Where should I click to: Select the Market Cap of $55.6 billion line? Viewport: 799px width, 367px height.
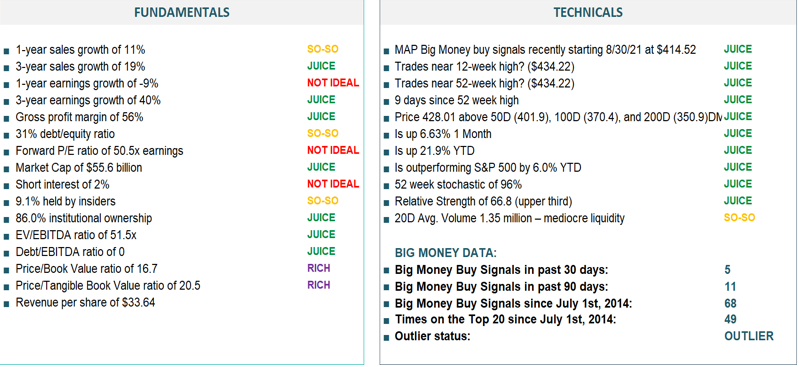pos(79,168)
